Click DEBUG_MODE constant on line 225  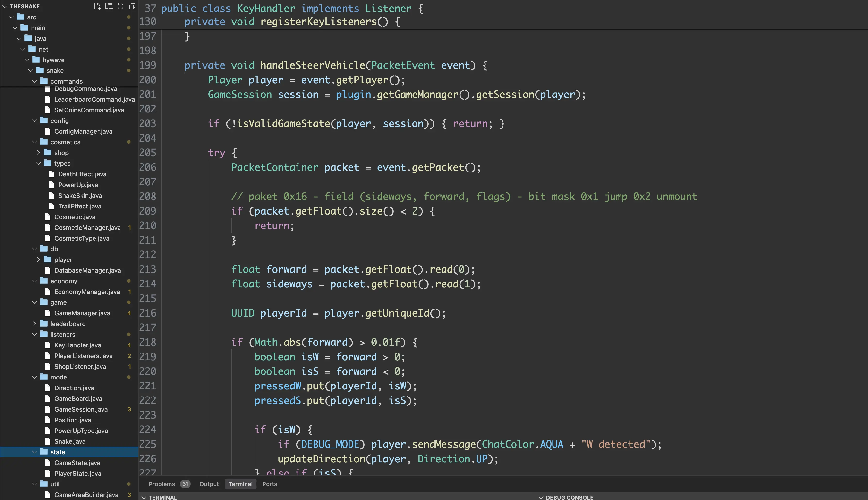[x=330, y=444]
